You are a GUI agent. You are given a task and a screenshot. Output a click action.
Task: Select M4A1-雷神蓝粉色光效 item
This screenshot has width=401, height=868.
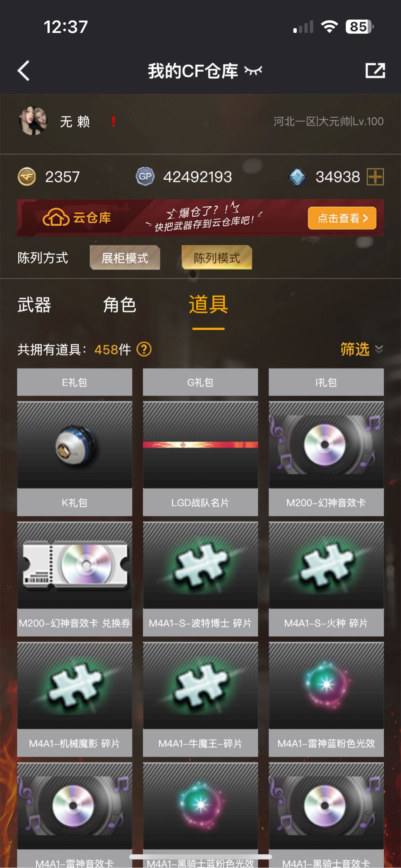326,699
